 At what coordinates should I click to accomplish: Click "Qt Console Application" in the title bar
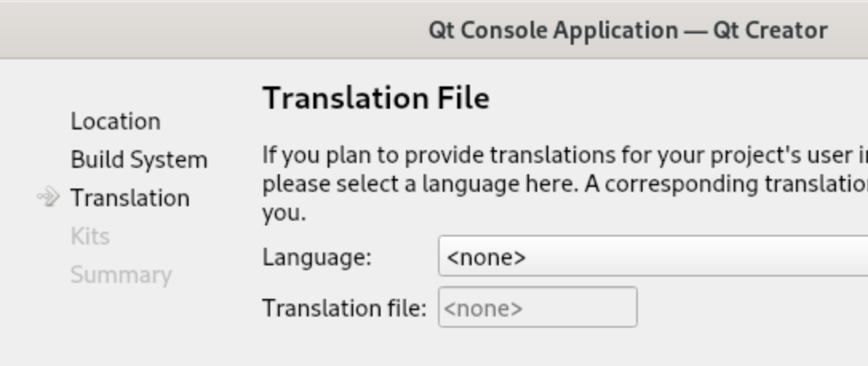(x=553, y=30)
